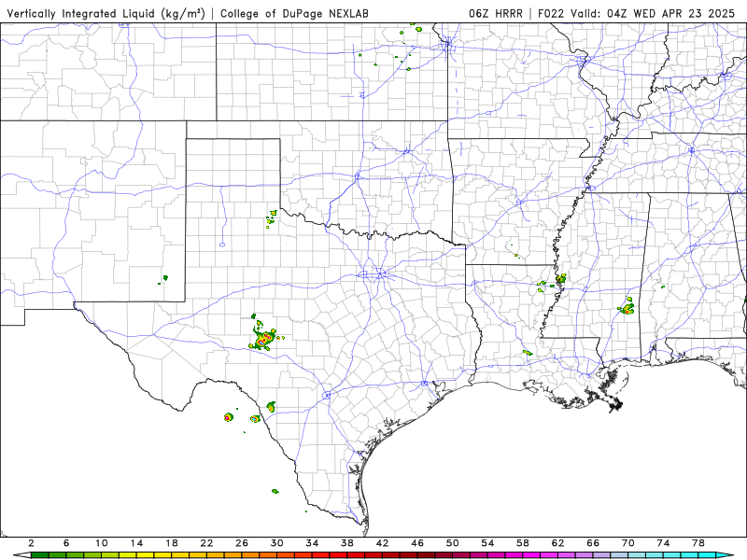This screenshot has width=747, height=560.
Task: Click the color scale value "54"
Action: [x=487, y=543]
